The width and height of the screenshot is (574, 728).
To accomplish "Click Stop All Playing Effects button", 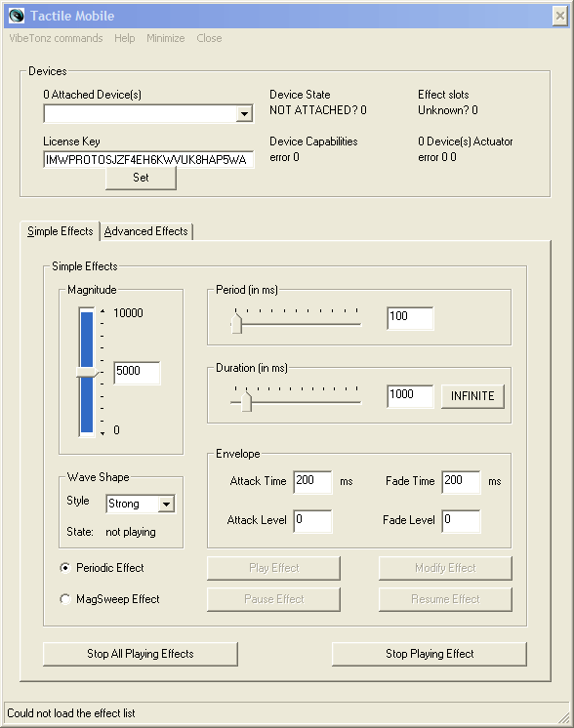I will (x=141, y=654).
